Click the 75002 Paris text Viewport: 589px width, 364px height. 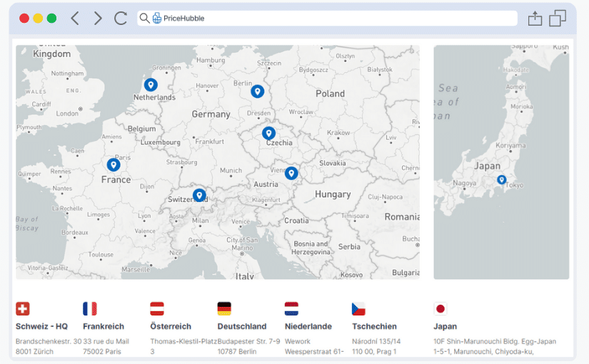point(102,352)
